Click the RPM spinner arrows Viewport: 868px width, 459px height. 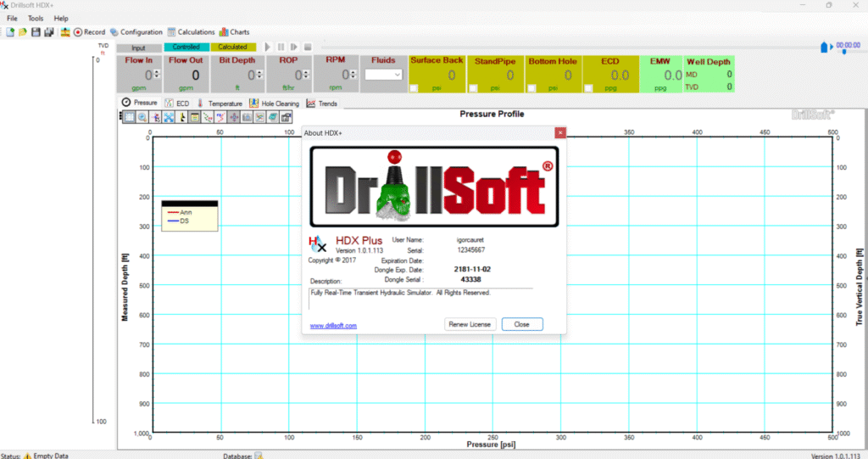click(x=353, y=75)
